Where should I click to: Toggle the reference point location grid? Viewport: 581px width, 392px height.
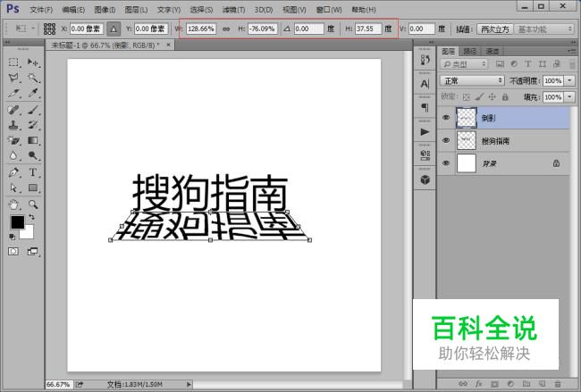coord(50,29)
